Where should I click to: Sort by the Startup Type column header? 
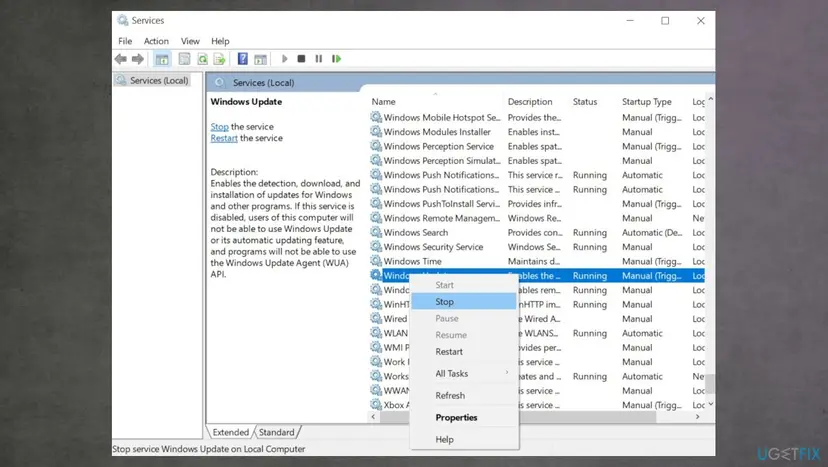tap(647, 101)
